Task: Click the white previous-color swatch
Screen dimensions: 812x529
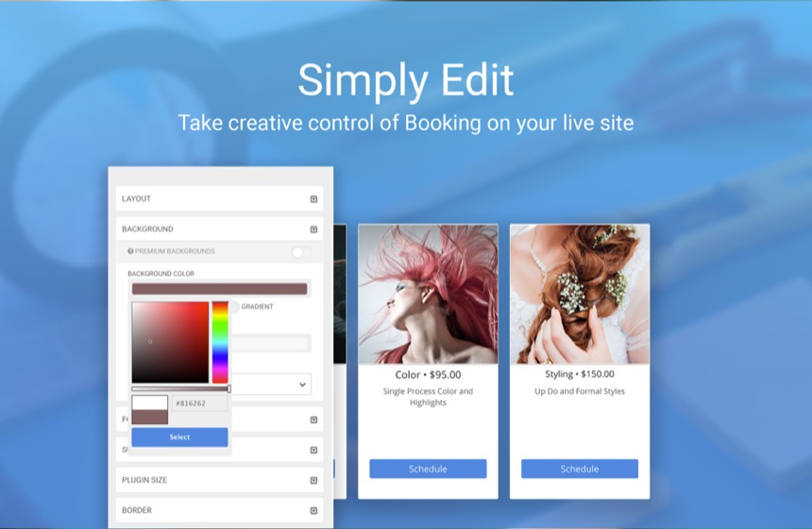Action: pos(150,402)
